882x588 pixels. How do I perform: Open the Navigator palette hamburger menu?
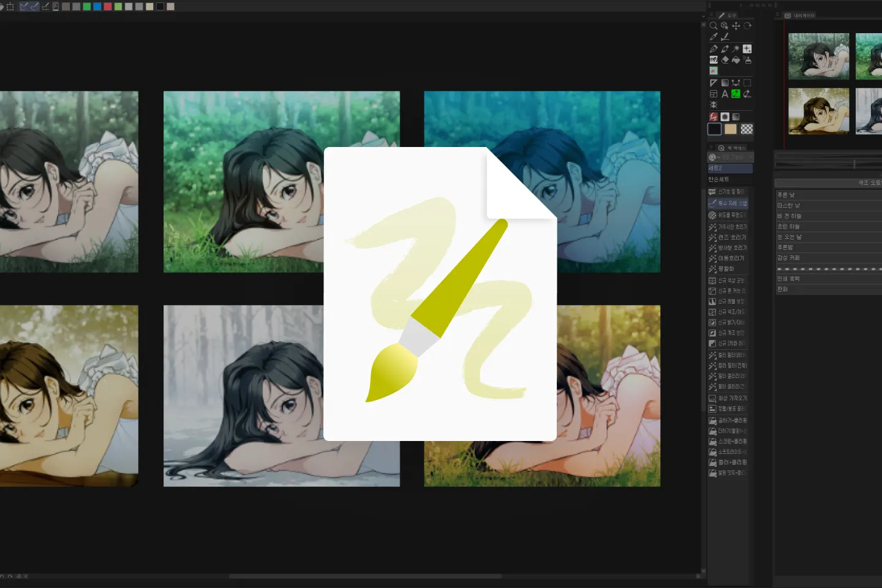777,15
